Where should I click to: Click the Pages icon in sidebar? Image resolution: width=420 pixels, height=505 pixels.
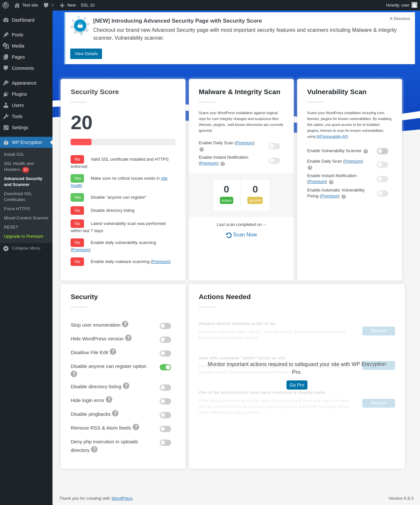coord(6,57)
